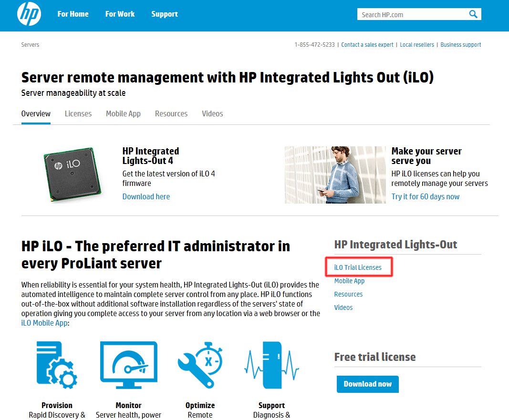Click Try it for 60 days now

[x=425, y=196]
